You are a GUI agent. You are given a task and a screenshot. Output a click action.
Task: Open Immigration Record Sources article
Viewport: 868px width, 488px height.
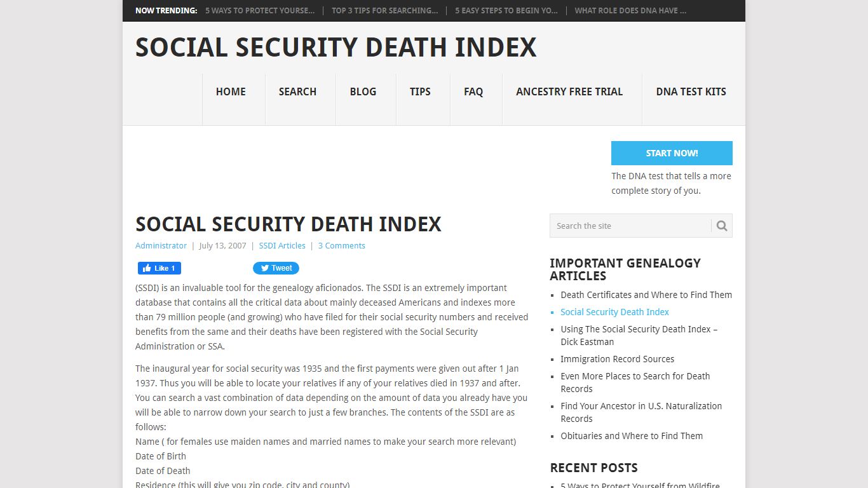coord(617,359)
